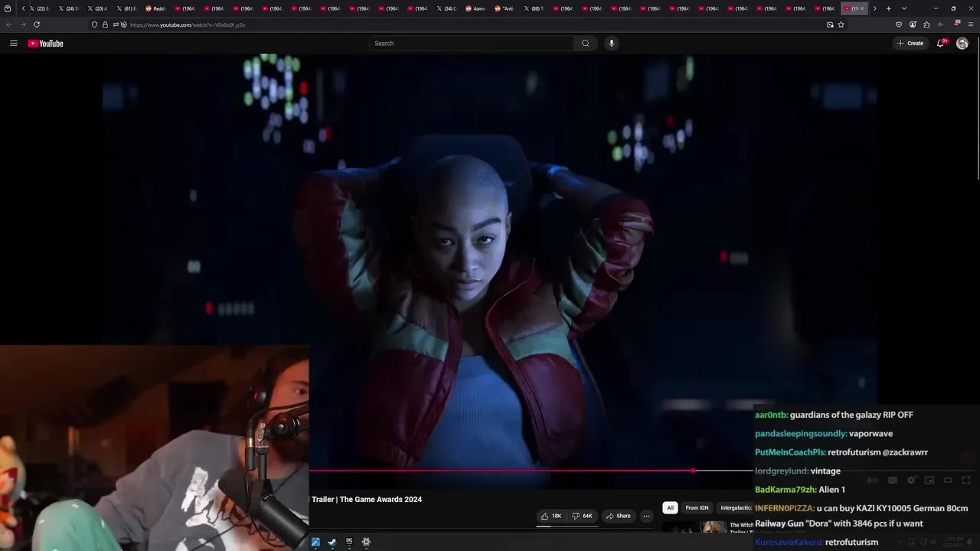Open the settings gear icon in the taskbar
This screenshot has width=980, height=551.
[x=366, y=542]
